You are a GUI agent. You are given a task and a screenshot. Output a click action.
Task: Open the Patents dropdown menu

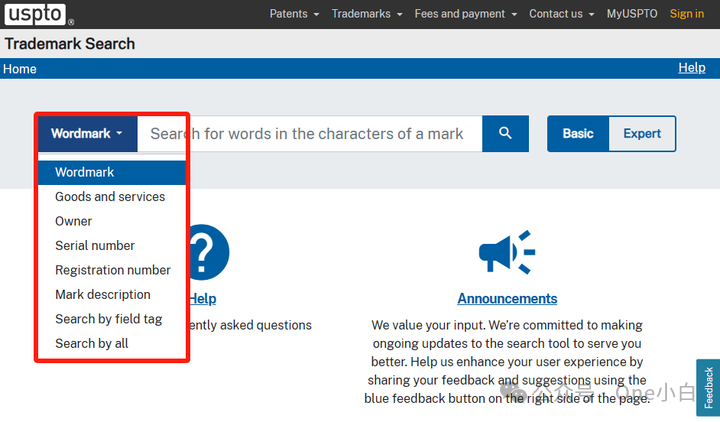[x=294, y=14]
